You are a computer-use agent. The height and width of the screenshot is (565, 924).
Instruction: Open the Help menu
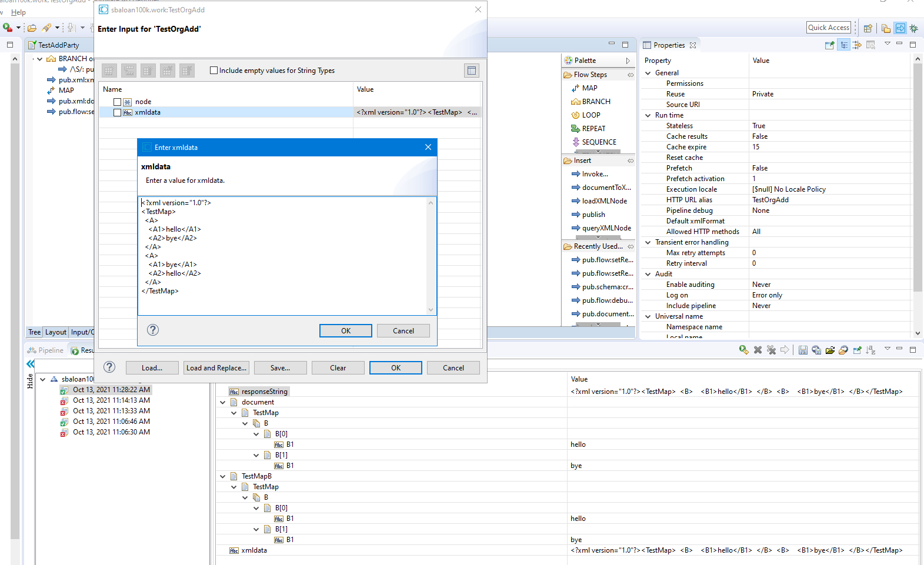(x=18, y=12)
